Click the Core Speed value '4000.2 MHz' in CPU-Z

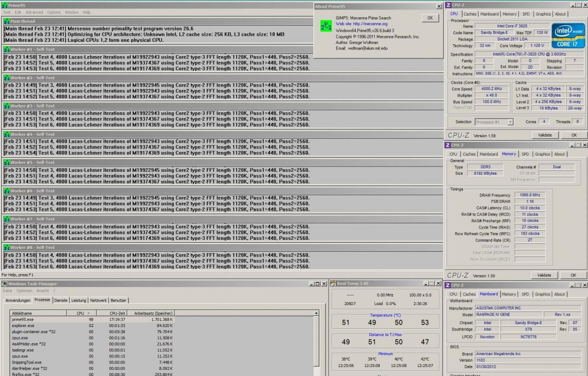click(x=491, y=89)
